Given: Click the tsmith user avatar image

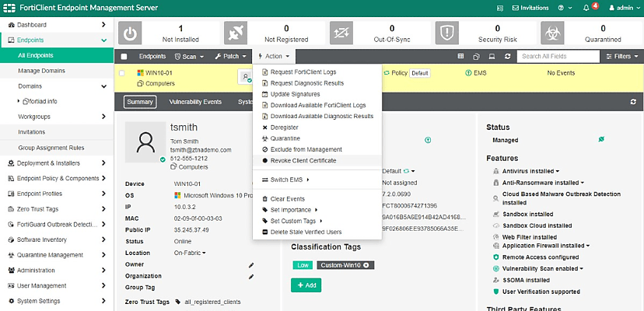Looking at the screenshot, I should pyautogui.click(x=145, y=142).
